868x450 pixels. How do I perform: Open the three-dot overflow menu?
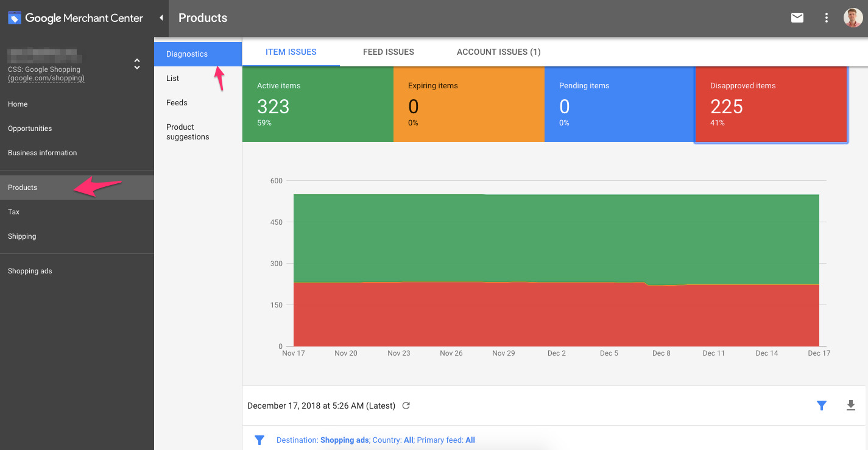[x=826, y=18]
